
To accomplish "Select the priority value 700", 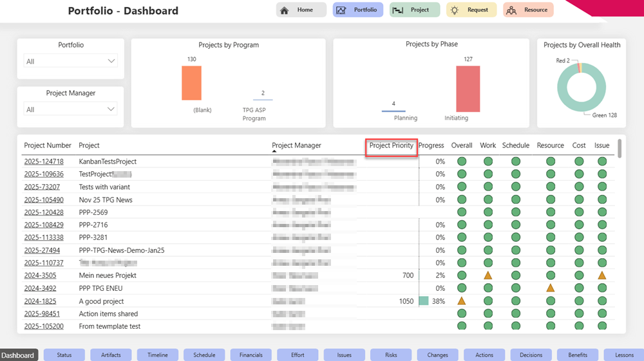I will tap(408, 275).
